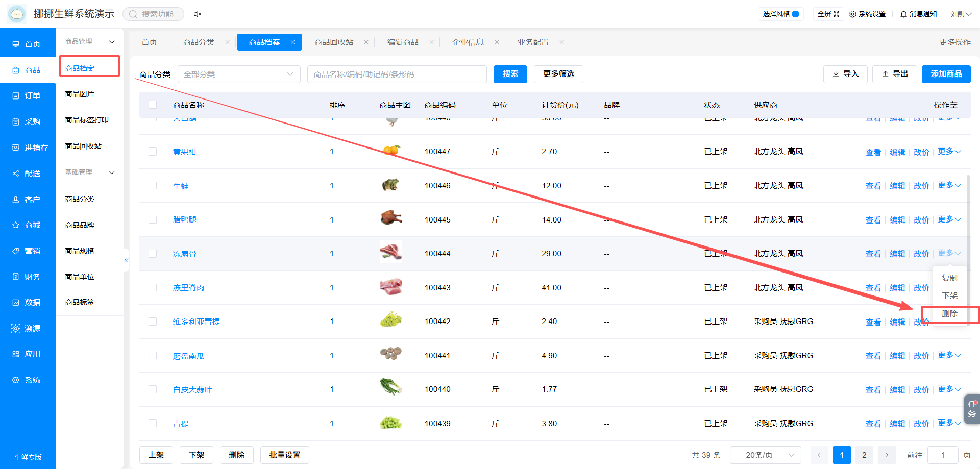Open 营销 module in sidebar

pos(28,251)
